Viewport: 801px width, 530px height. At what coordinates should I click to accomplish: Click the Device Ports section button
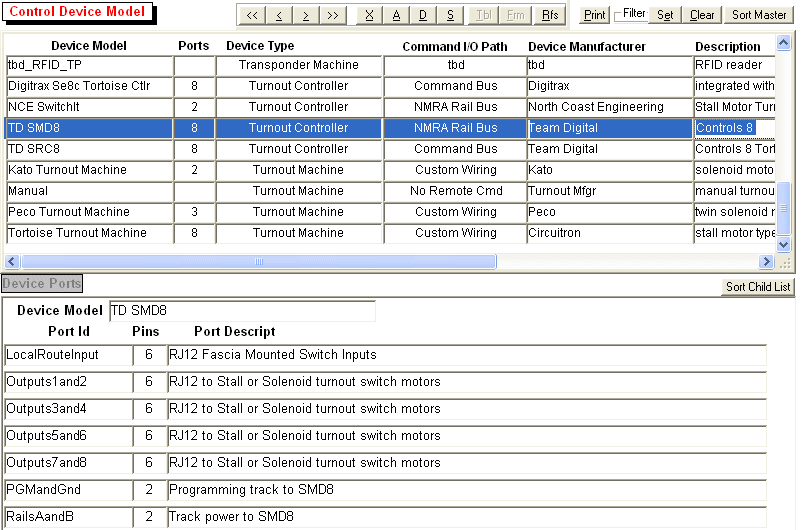tap(42, 283)
